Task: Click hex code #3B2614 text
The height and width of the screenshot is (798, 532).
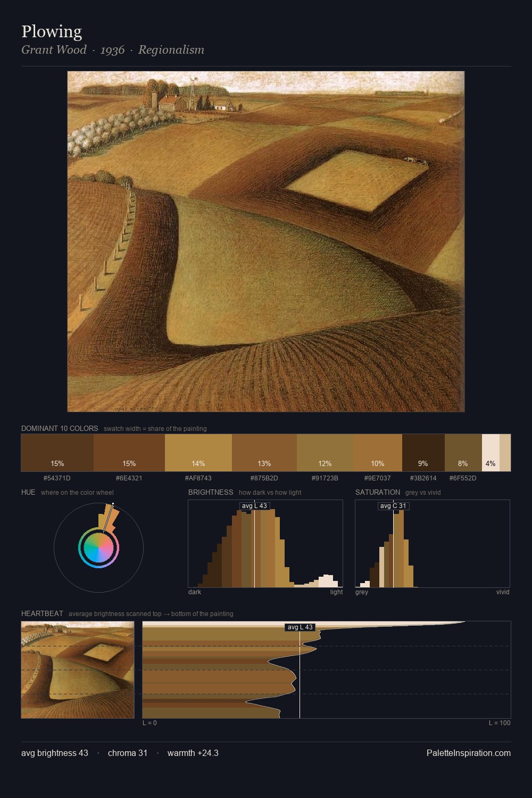Action: (423, 478)
